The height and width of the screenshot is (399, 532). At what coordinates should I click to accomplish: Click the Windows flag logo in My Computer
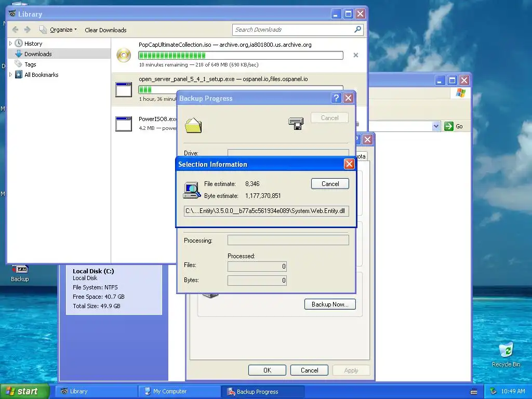pyautogui.click(x=461, y=92)
